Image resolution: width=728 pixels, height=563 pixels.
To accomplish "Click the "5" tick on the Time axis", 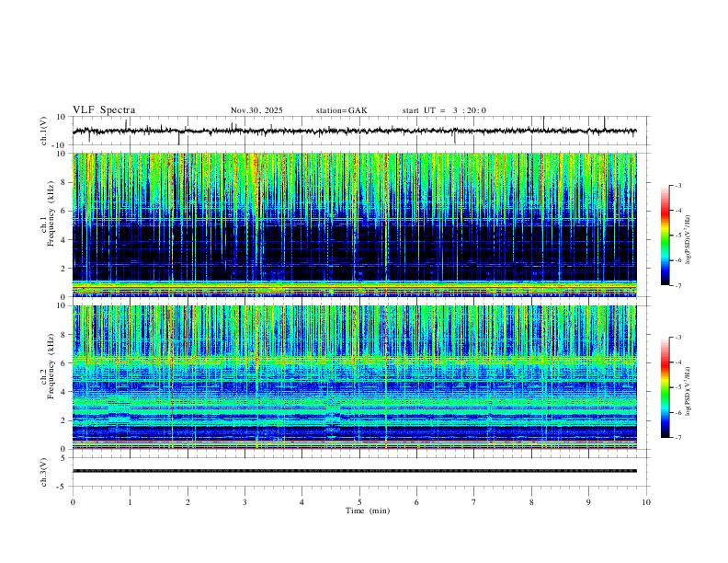I will 359,502.
